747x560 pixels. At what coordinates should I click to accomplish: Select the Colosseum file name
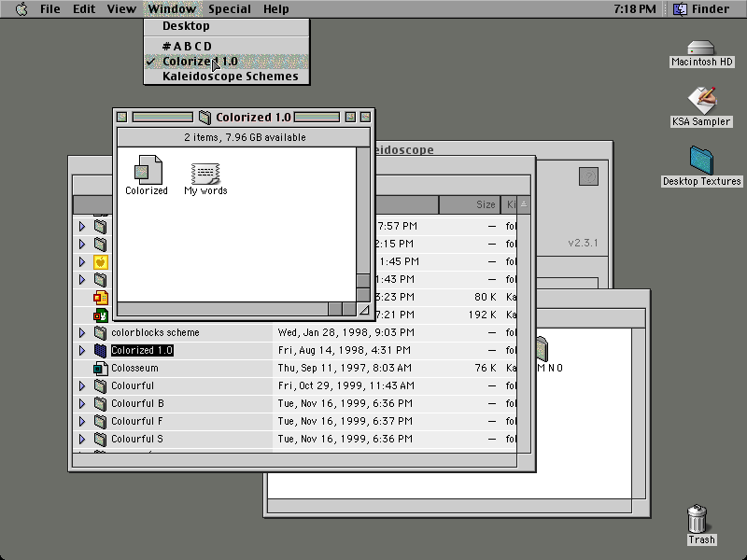point(134,368)
